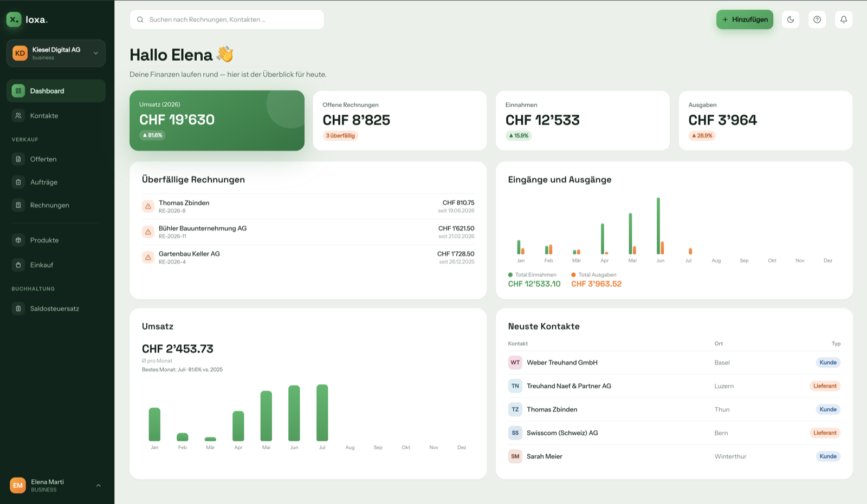Click amount CHF 1'621.50

(456, 228)
